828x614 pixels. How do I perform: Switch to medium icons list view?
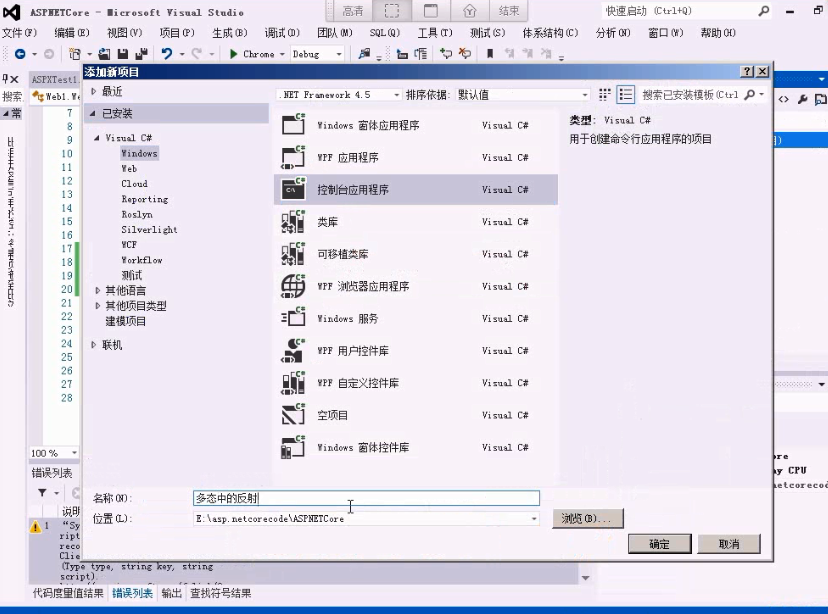(x=626, y=95)
